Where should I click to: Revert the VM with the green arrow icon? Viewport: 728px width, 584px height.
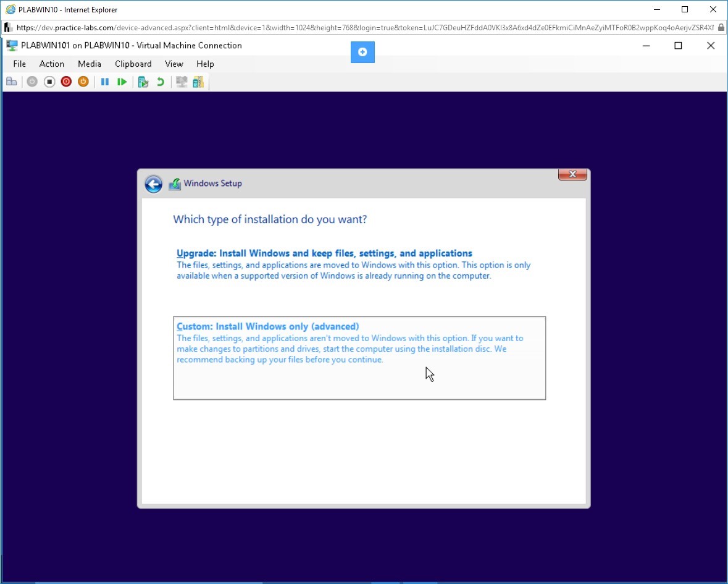(x=160, y=82)
